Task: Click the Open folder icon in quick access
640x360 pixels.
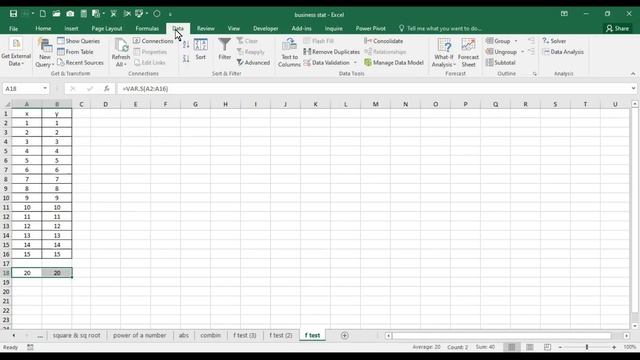Action: (56, 14)
